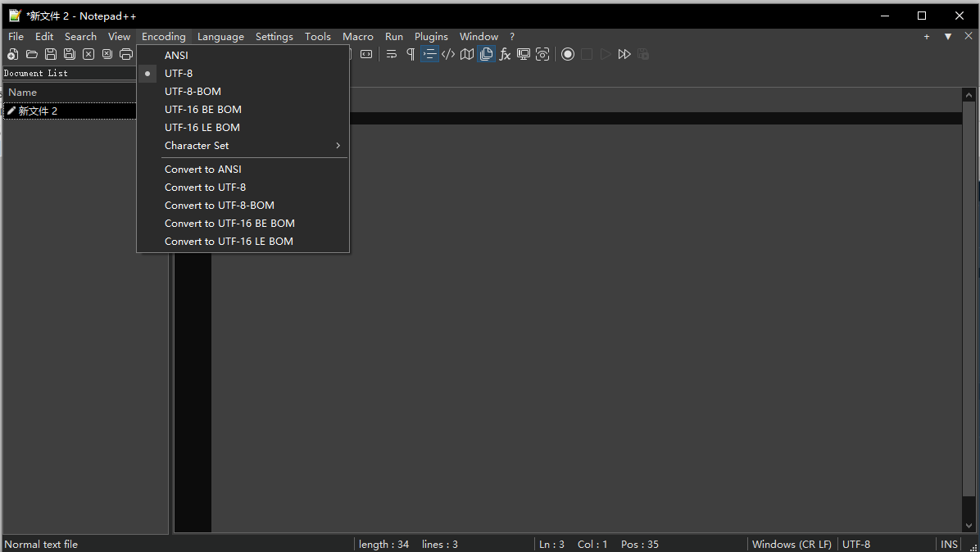
Task: Click INS mode in status bar
Action: (949, 544)
